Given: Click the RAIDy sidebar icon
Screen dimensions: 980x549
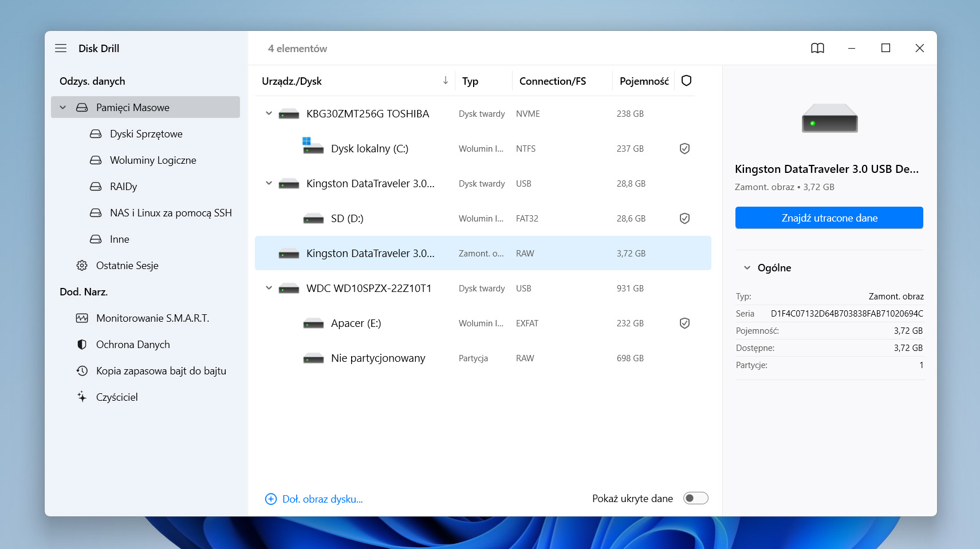Looking at the screenshot, I should click(x=96, y=187).
